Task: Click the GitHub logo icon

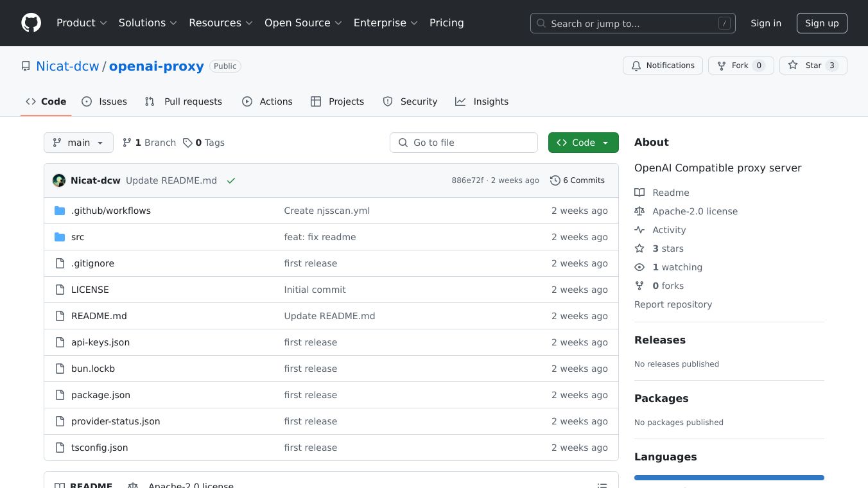Action: (x=31, y=23)
